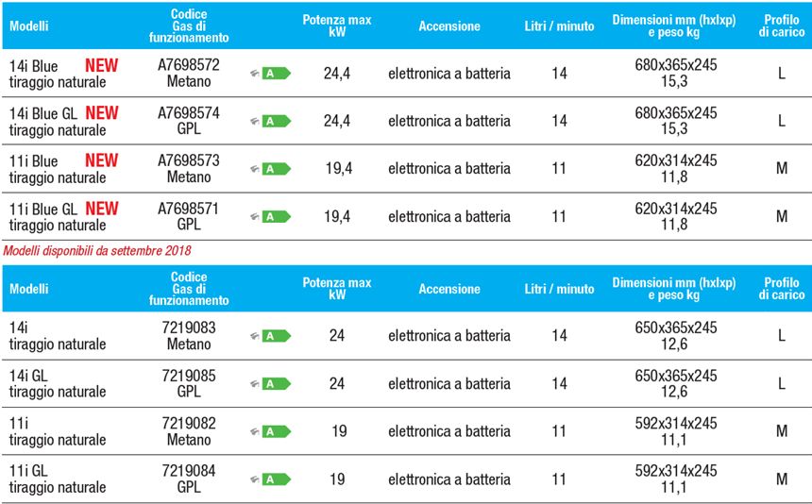Viewport: 812px width, 504px height.
Task: Click the 11i GL tiraggio naturale model name
Action: click(58, 479)
